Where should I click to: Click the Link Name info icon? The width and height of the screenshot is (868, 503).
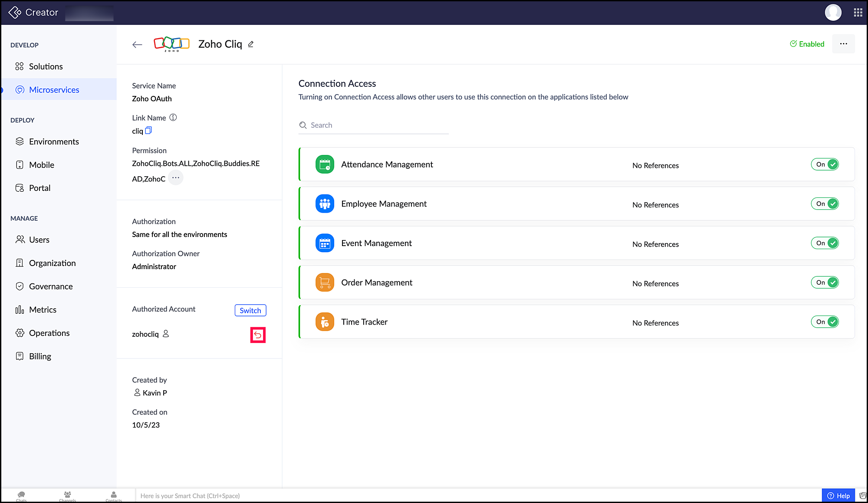tap(173, 118)
